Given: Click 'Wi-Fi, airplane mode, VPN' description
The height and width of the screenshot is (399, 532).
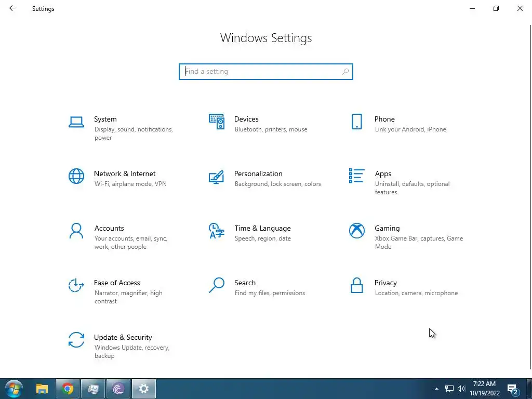Looking at the screenshot, I should pos(130,184).
